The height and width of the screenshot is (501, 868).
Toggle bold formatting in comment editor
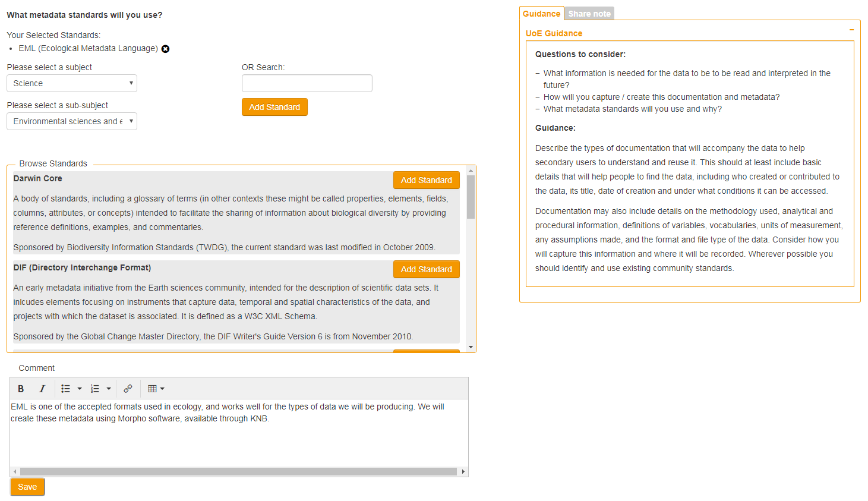pyautogui.click(x=21, y=389)
